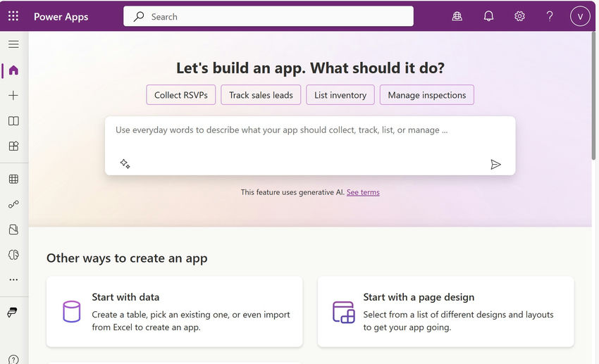Expand the More ellipsis in sidebar
Viewport: 599px width, 364px height.
click(x=13, y=280)
